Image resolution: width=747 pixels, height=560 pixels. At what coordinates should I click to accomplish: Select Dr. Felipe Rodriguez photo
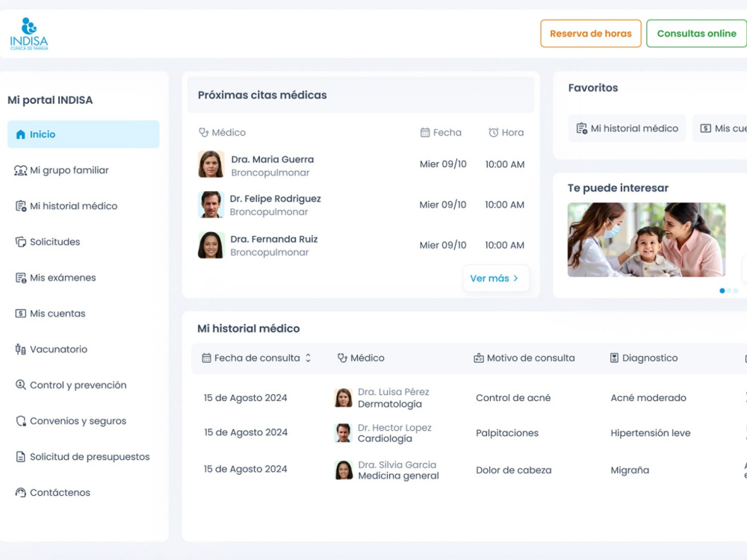coord(211,205)
